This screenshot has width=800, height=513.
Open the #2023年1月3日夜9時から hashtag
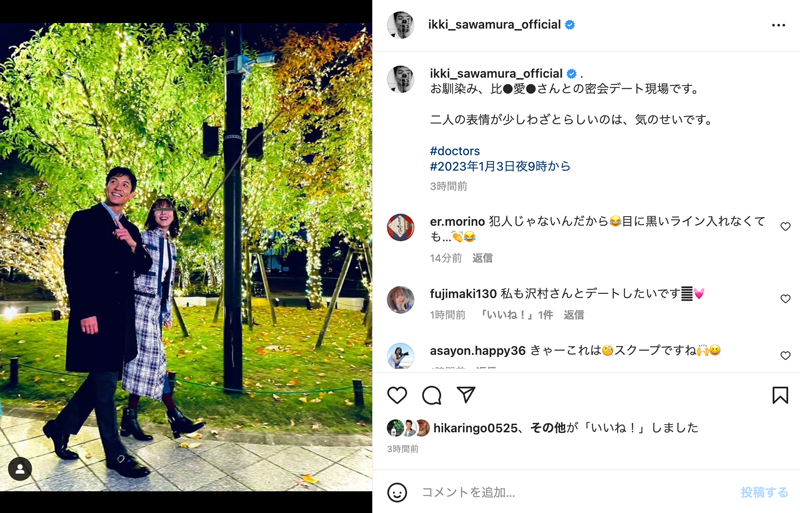pos(500,166)
